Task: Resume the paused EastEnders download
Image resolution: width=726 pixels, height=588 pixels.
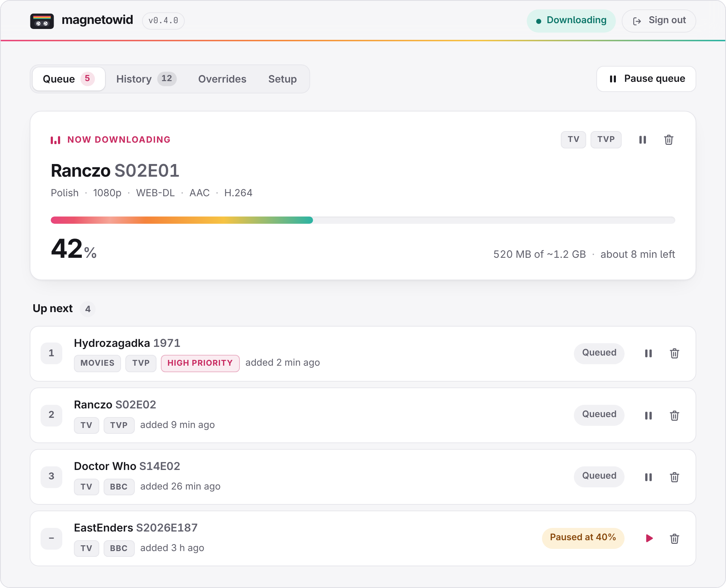Action: click(x=649, y=538)
